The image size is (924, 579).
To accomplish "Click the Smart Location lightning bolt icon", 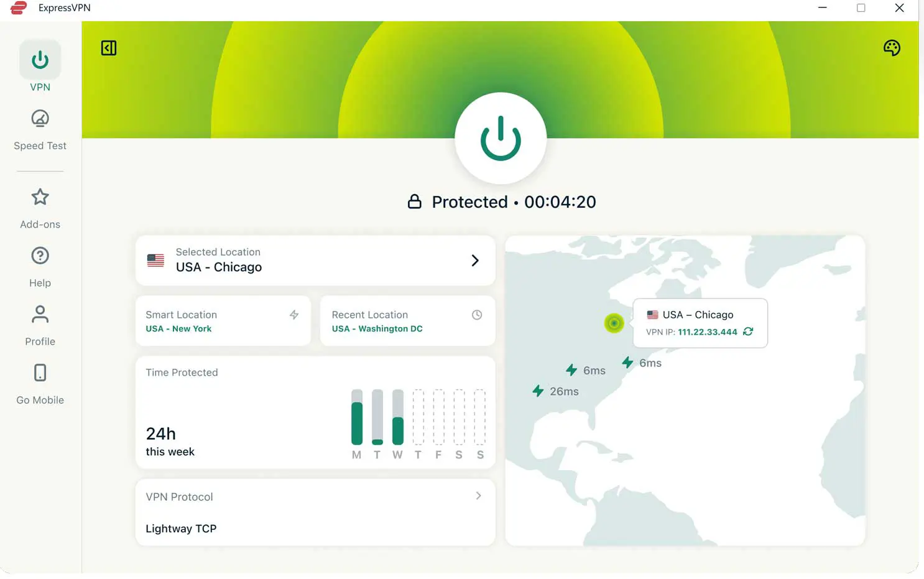I will point(294,315).
